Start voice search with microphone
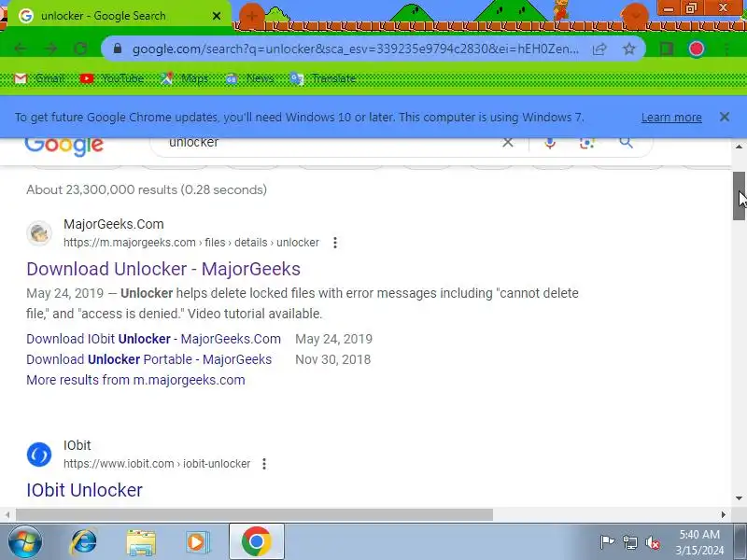Screen dimensions: 747x560 550,143
